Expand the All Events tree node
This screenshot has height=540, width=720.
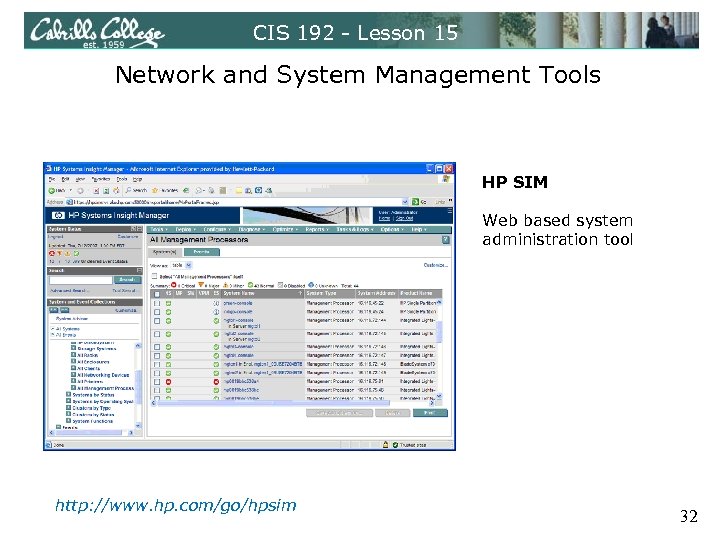tap(53, 335)
